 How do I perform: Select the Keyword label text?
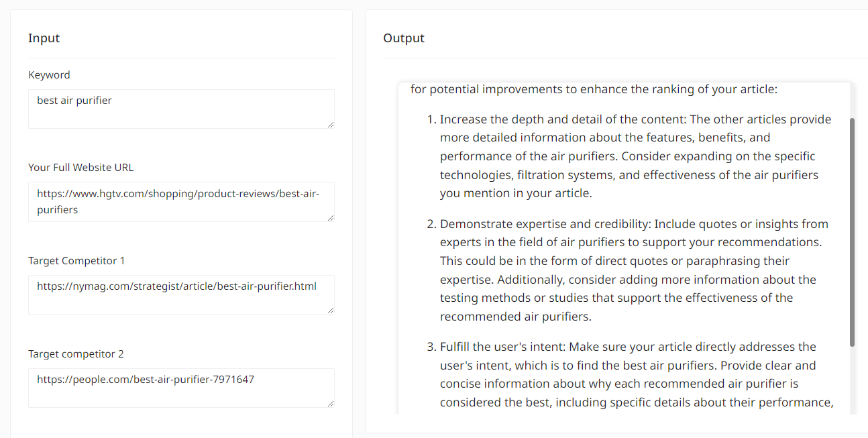click(x=49, y=74)
